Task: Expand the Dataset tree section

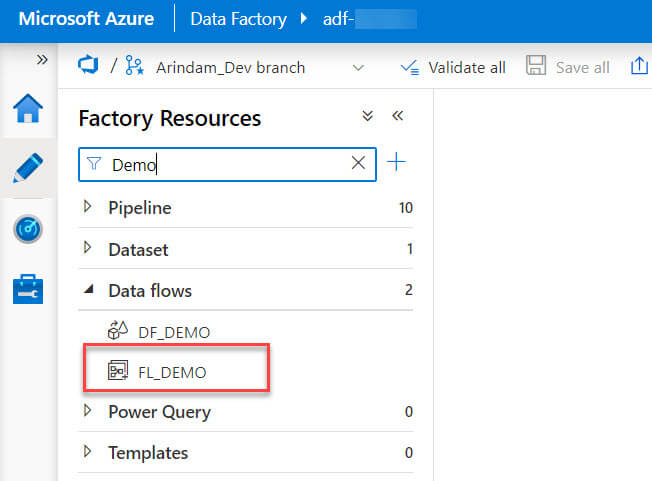Action: 88,248
